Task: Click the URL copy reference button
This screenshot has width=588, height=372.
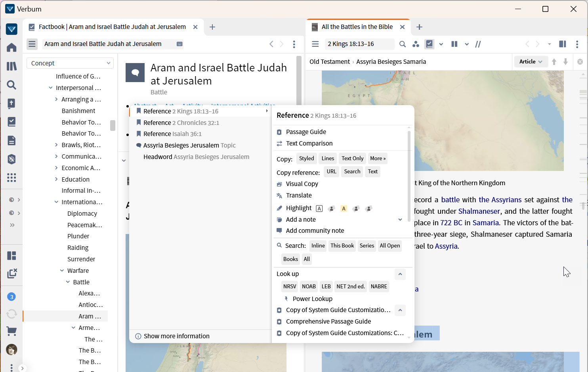Action: 331,172
